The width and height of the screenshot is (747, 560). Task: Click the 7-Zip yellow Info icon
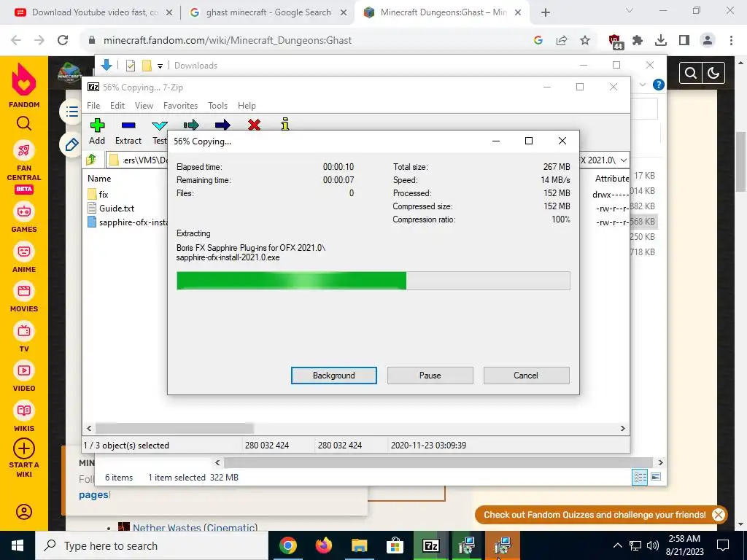pyautogui.click(x=285, y=124)
